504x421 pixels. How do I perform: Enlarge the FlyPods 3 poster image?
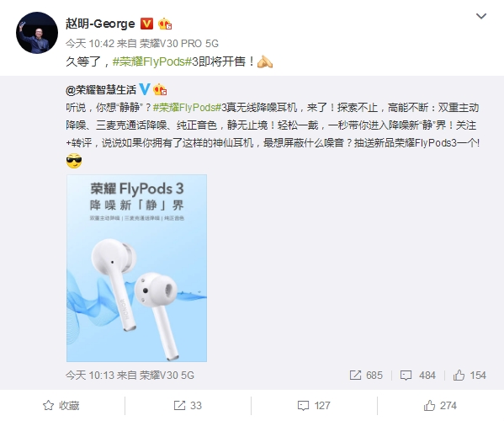[x=136, y=268]
